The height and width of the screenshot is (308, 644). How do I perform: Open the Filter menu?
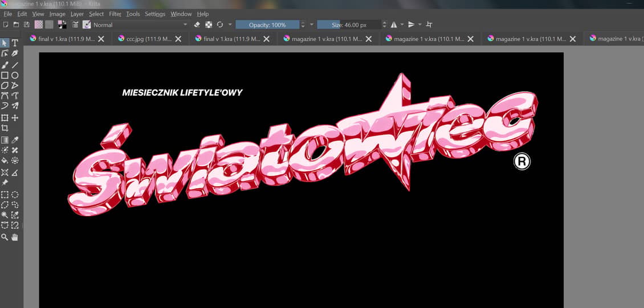tap(115, 14)
